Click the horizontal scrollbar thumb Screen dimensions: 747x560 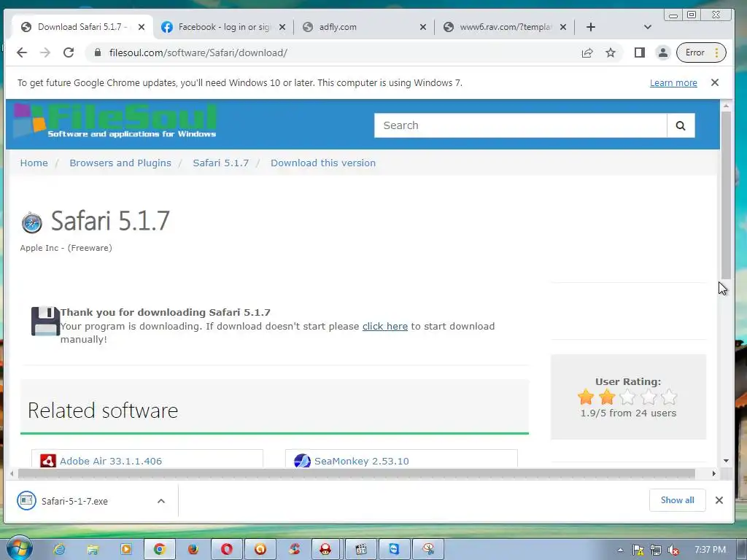tap(356, 473)
